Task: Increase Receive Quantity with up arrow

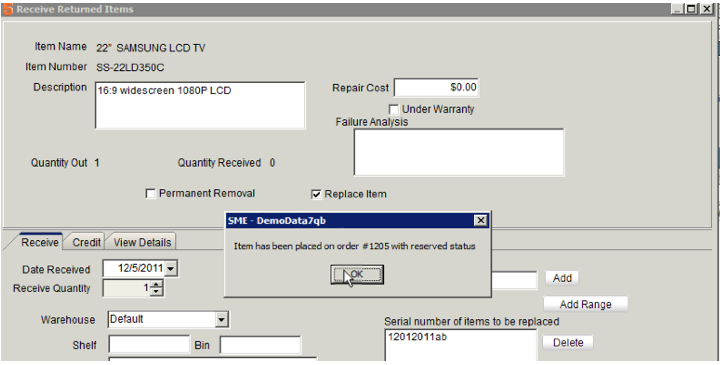Action: [x=157, y=285]
